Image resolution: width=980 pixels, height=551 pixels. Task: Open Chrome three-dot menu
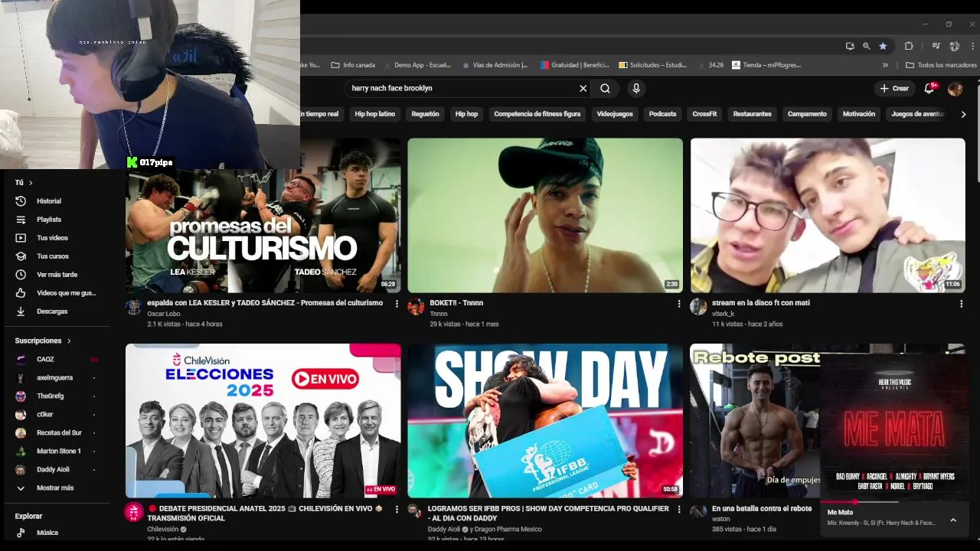(x=972, y=46)
